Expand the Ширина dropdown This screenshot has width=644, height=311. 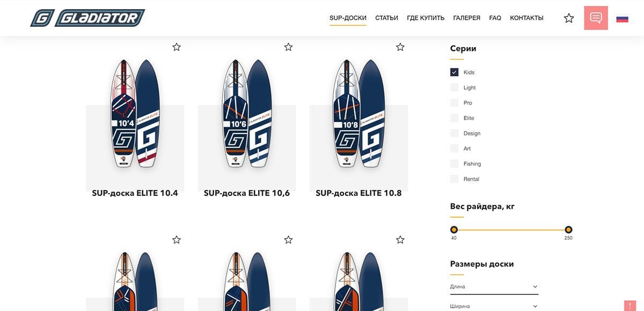494,306
